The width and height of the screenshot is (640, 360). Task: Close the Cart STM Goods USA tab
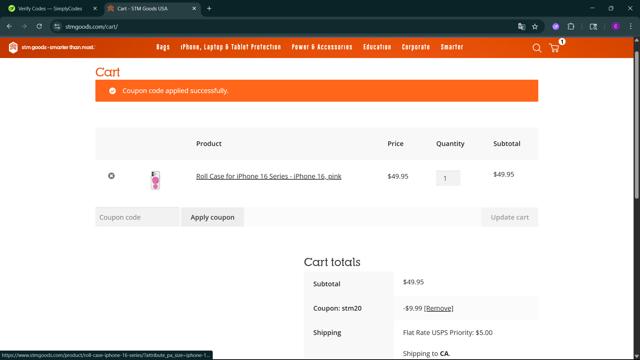[x=194, y=9]
